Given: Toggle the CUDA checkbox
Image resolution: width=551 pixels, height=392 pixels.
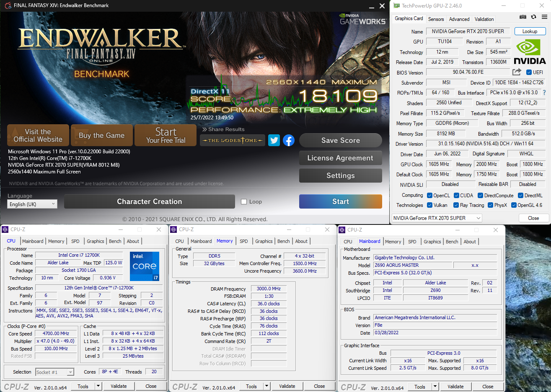Looking at the screenshot, I should (456, 196).
